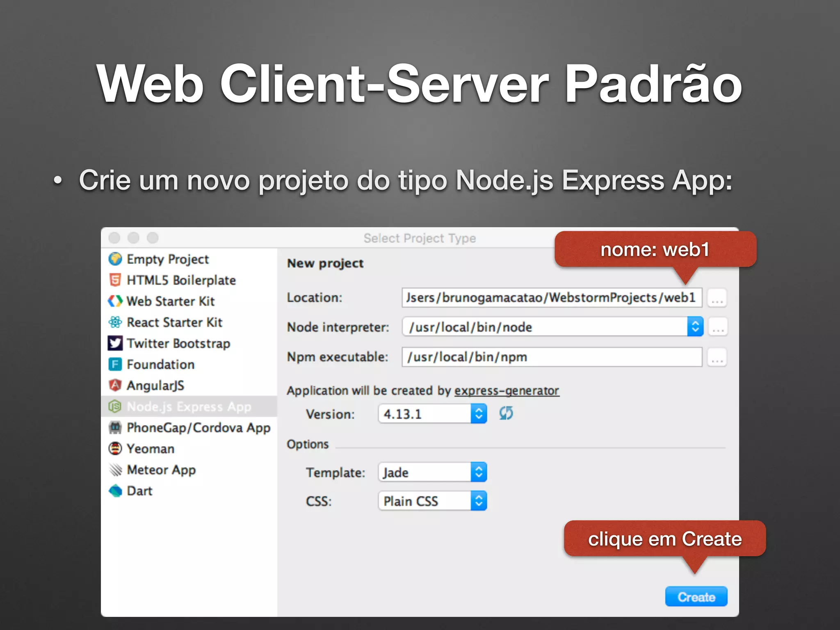Screen dimensions: 840x630
Task: Click the PhoneGap/Cordova robot icon
Action: [115, 427]
